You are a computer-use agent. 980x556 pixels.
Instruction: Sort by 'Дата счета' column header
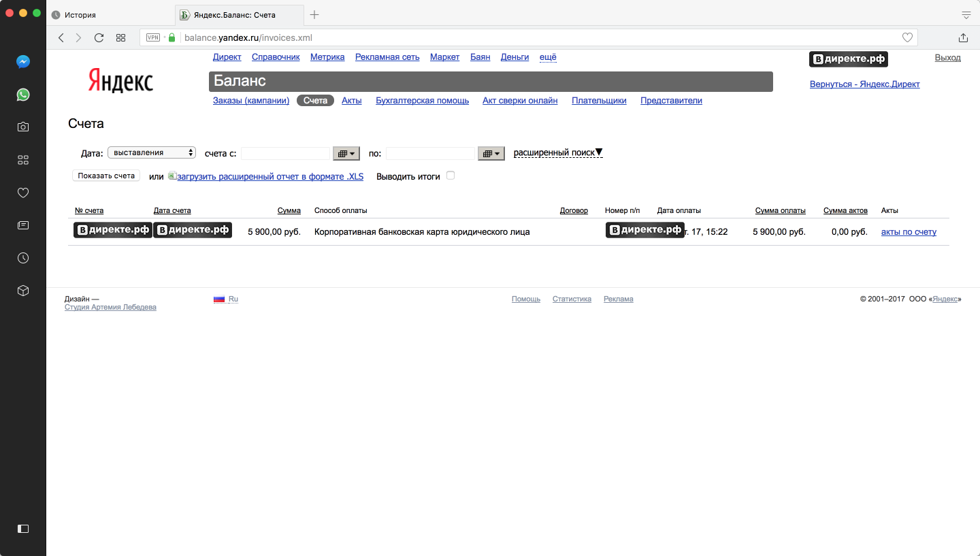click(172, 211)
